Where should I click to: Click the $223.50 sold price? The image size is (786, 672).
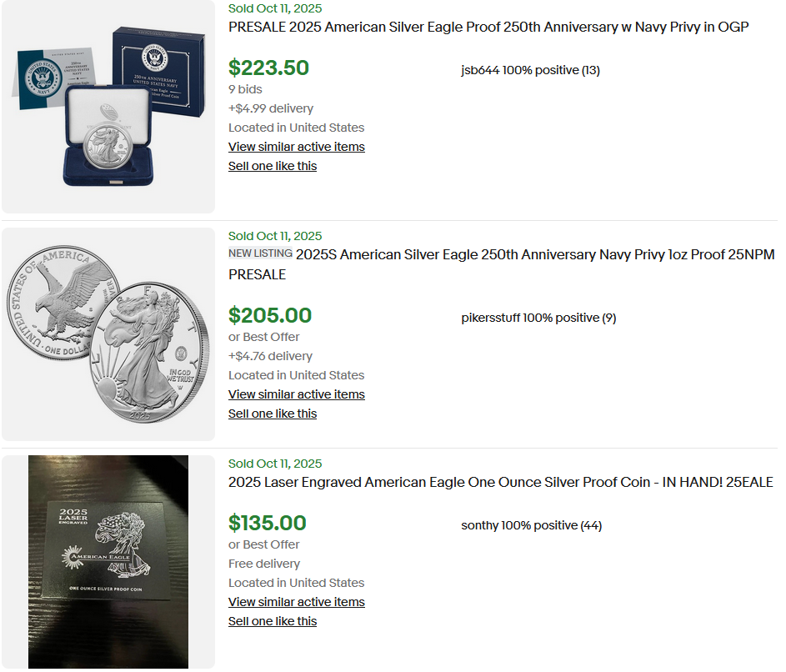click(x=268, y=68)
